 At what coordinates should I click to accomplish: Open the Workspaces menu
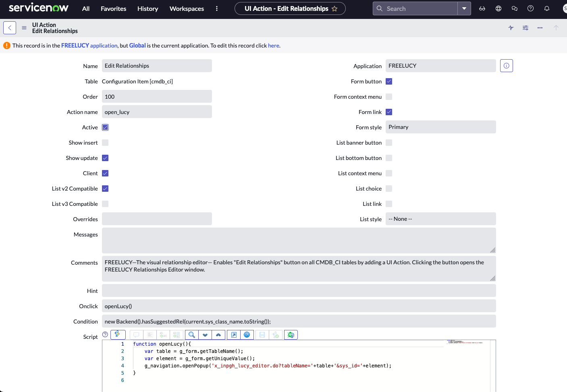click(x=187, y=8)
